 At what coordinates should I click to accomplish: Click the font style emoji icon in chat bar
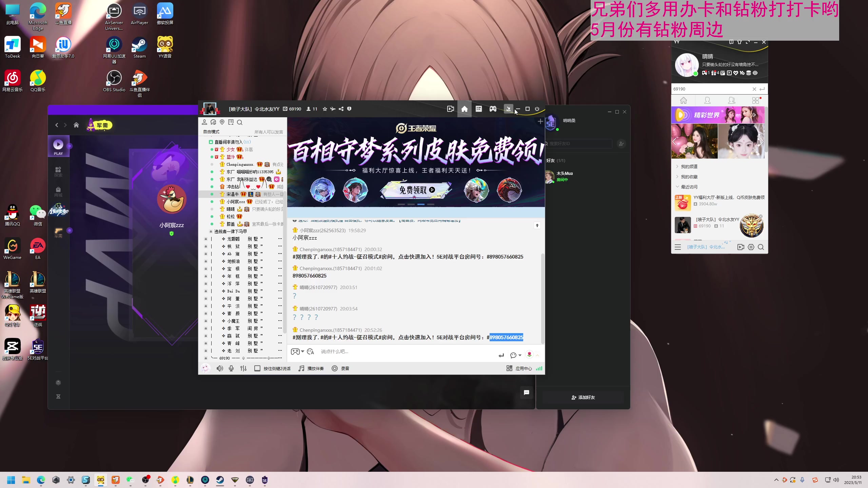pyautogui.click(x=311, y=352)
